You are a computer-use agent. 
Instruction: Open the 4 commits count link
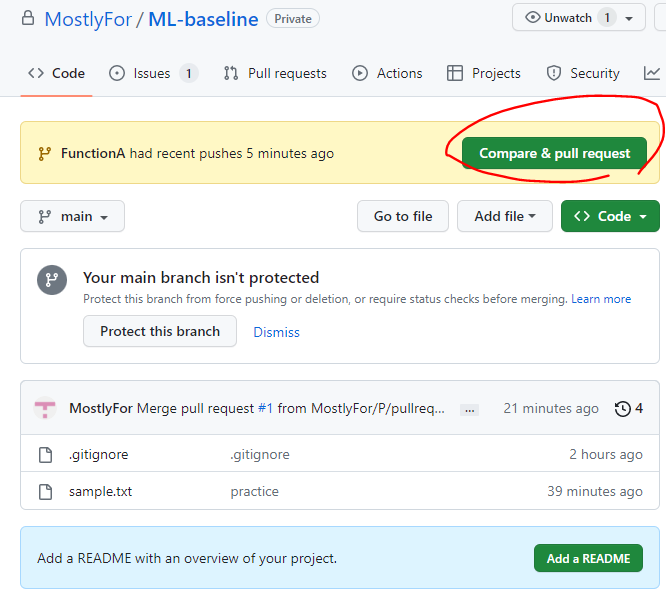pyautogui.click(x=639, y=409)
